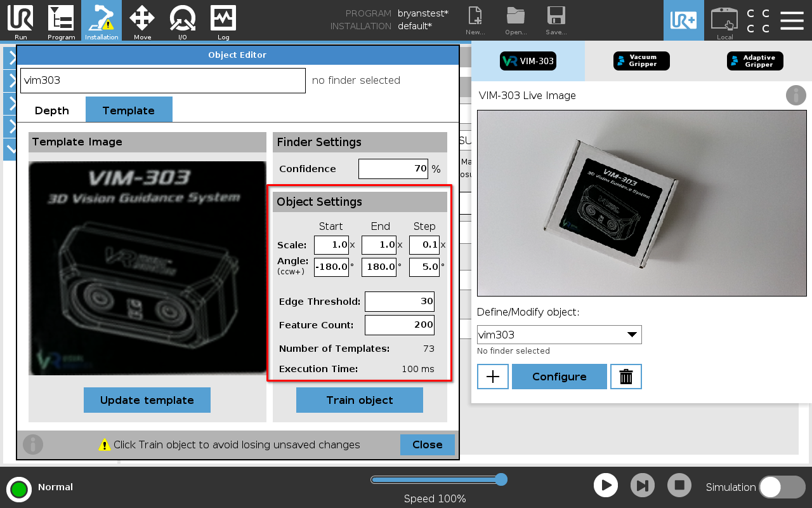This screenshot has height=508, width=812.
Task: Open the I/O screen
Action: coord(183,20)
